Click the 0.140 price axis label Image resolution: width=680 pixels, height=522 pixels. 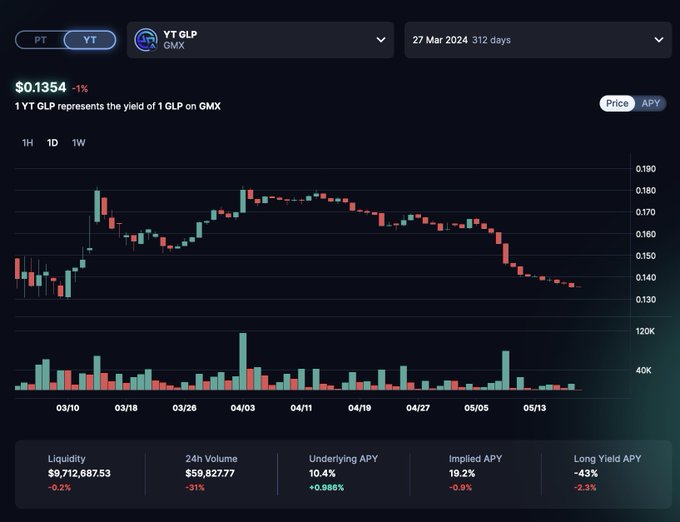[646, 277]
